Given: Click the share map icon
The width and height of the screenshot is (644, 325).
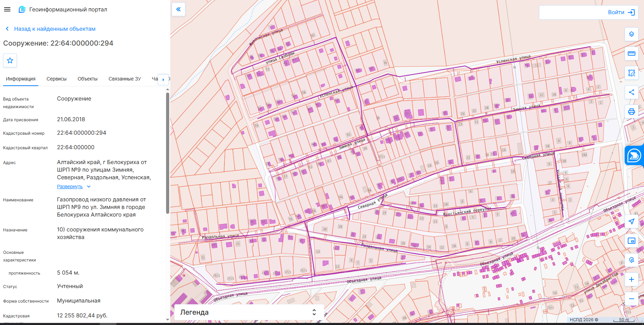Looking at the screenshot, I should pyautogui.click(x=632, y=92).
